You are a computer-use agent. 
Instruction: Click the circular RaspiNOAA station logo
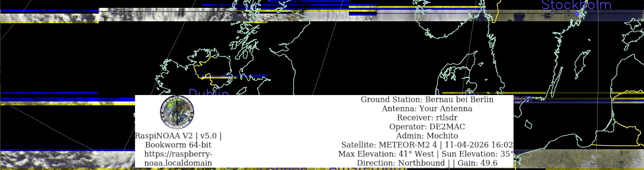pyautogui.click(x=177, y=112)
